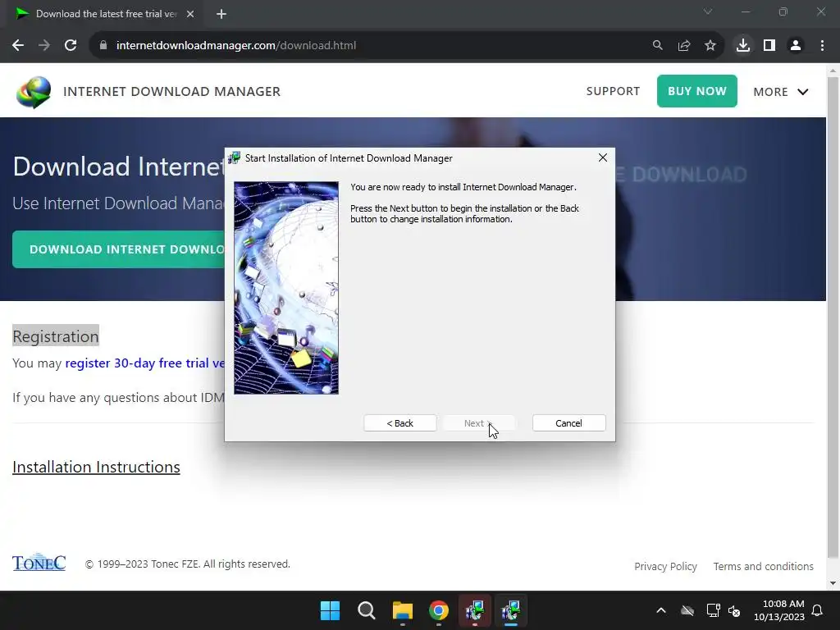The height and width of the screenshot is (630, 840).
Task: Go back with the browser back arrow
Action: pyautogui.click(x=18, y=46)
